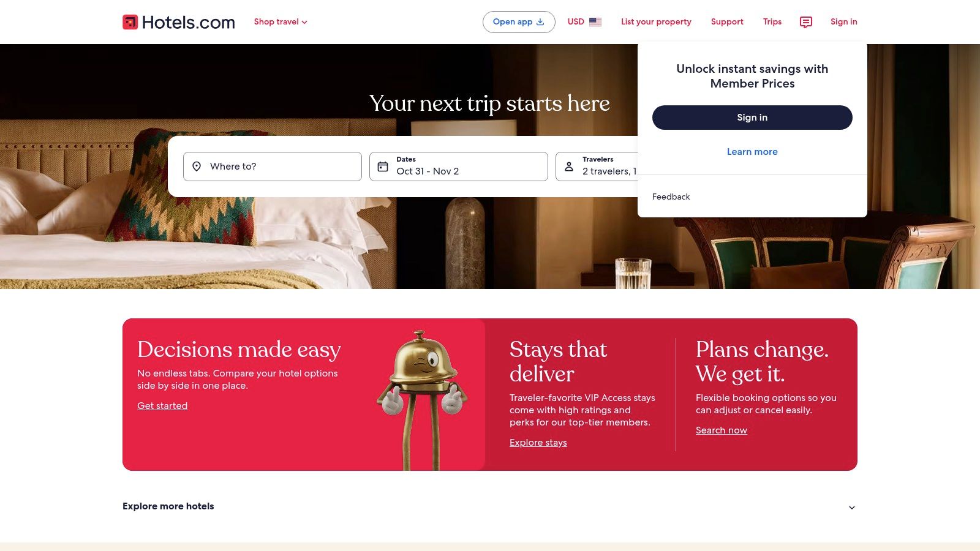Click the calendar icon in Dates field
The height and width of the screenshot is (551, 980).
(383, 167)
